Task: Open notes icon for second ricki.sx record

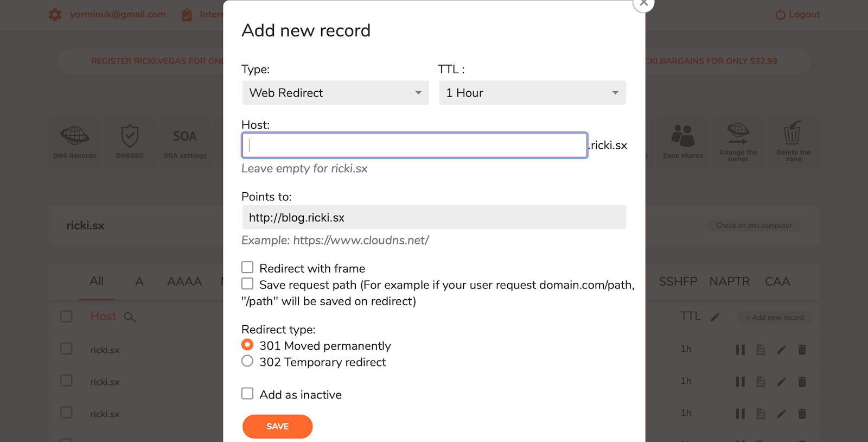Action: 761,382
